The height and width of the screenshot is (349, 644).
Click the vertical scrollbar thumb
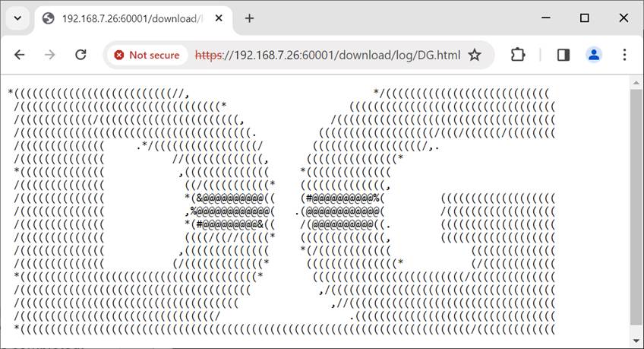tap(636, 207)
